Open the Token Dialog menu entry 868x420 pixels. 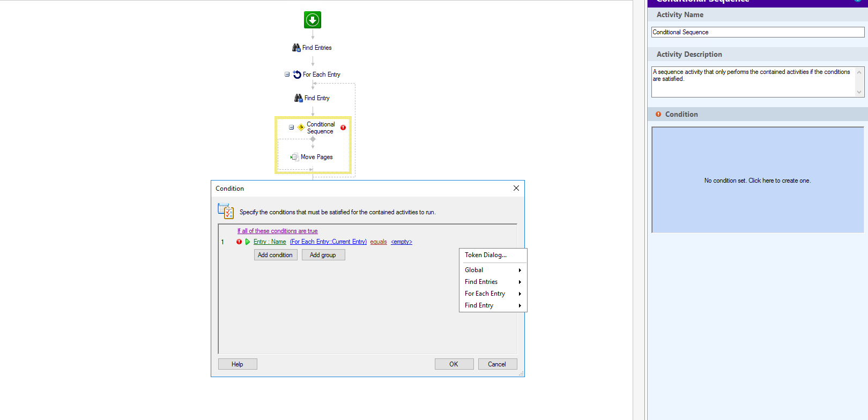pos(486,255)
